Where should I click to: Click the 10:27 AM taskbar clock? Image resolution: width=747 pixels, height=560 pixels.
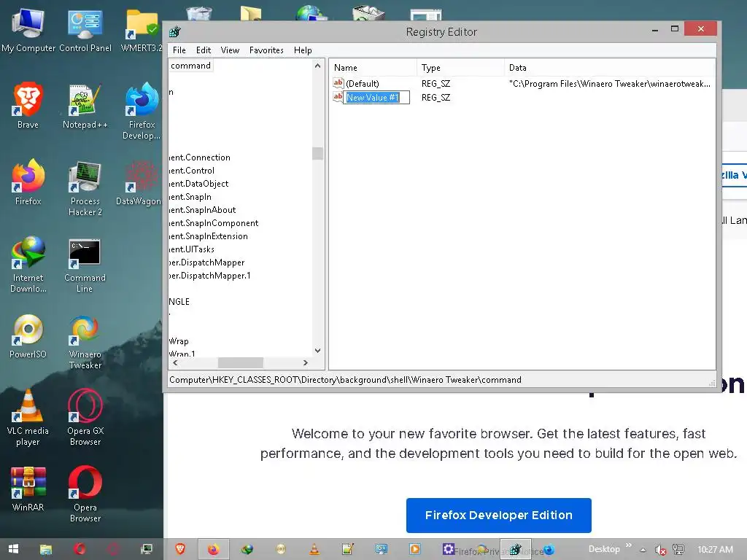pos(715,550)
